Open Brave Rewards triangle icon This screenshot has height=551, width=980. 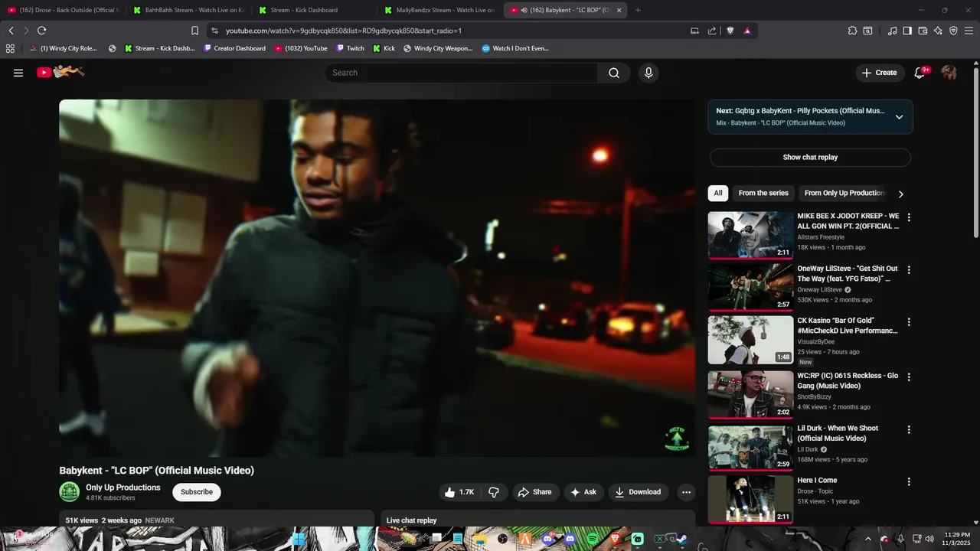(x=747, y=31)
